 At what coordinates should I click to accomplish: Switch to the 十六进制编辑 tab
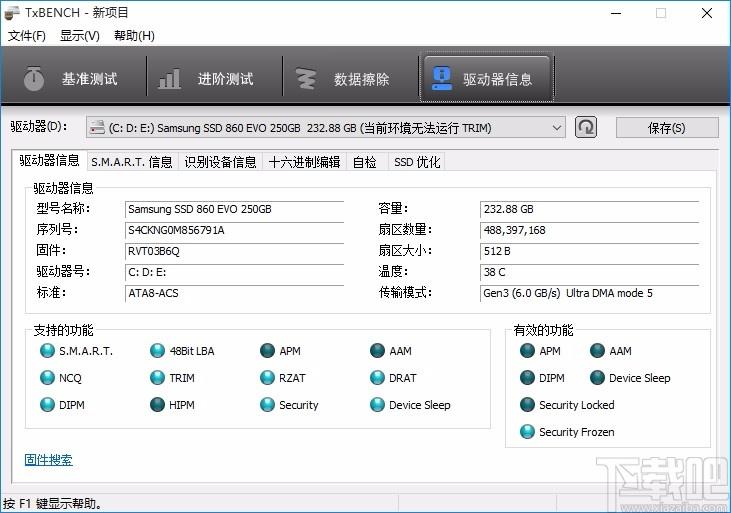[x=304, y=162]
